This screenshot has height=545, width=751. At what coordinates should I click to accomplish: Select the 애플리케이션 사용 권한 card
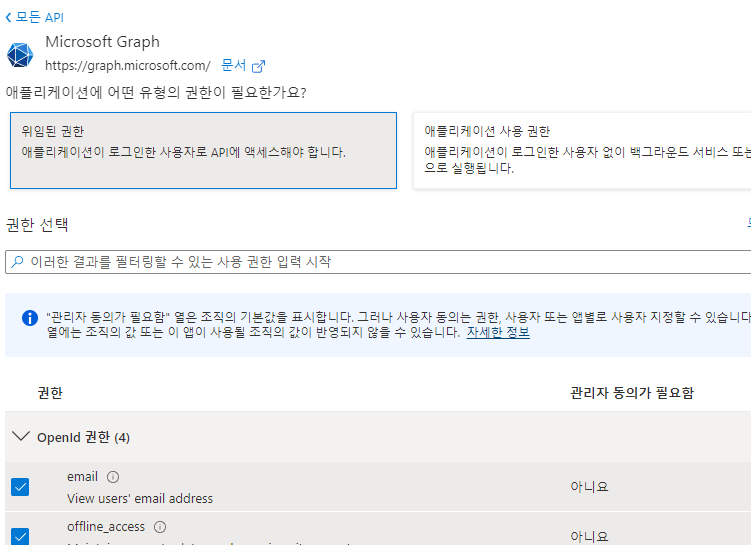[x=582, y=150]
